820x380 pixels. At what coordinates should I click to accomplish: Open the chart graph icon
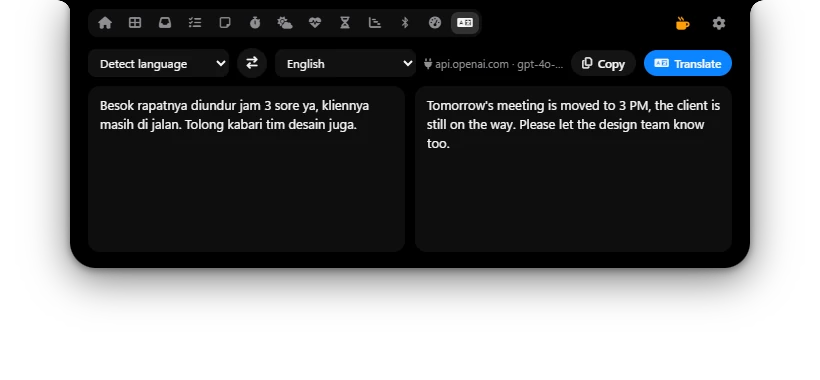pos(374,23)
